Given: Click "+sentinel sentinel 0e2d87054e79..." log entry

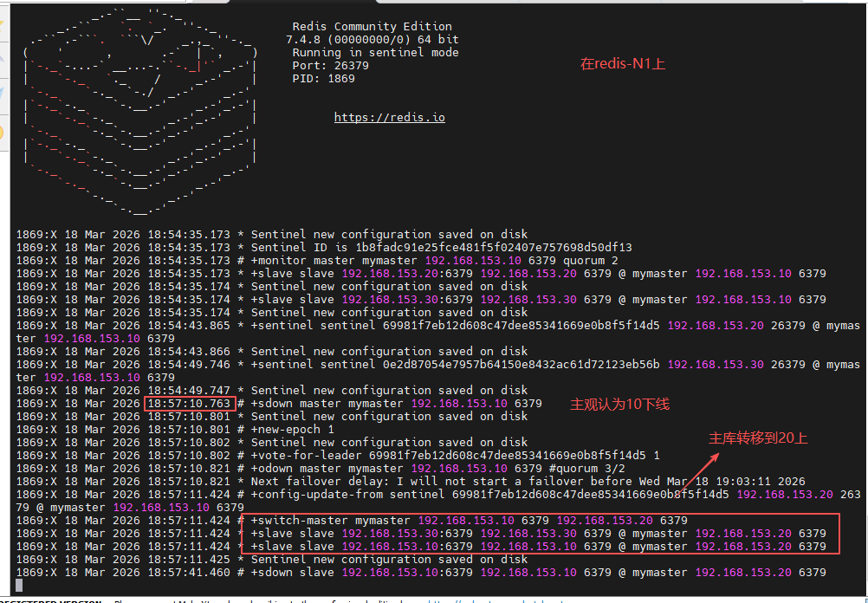Looking at the screenshot, I should [x=437, y=371].
